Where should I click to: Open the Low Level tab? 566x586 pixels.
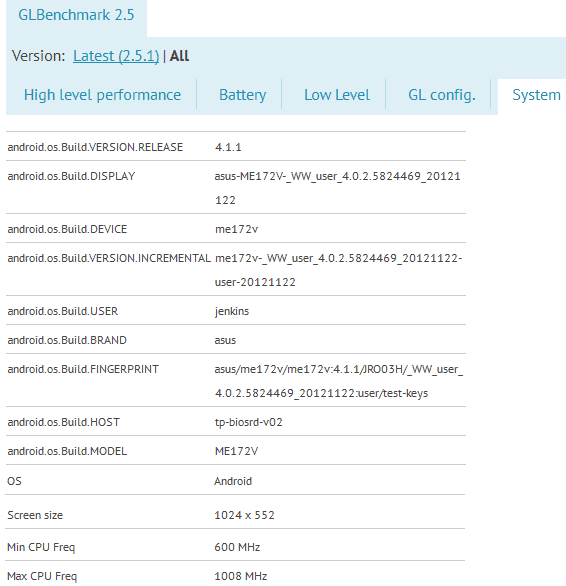click(337, 95)
